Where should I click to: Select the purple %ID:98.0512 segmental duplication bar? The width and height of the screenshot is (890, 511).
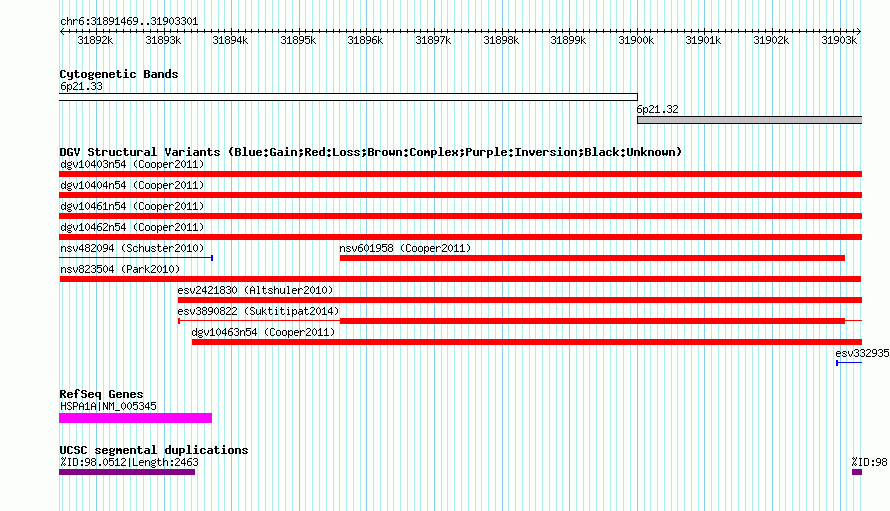tap(127, 472)
